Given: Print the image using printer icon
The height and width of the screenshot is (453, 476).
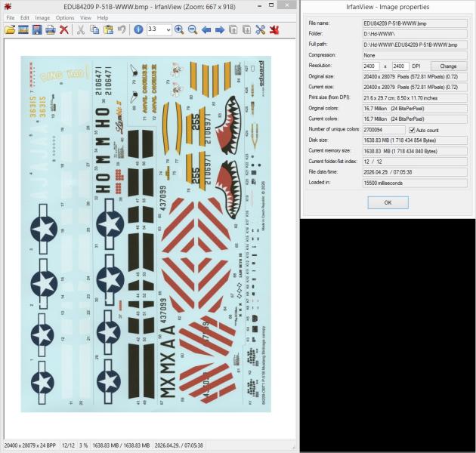Looking at the screenshot, I should click(x=51, y=29).
